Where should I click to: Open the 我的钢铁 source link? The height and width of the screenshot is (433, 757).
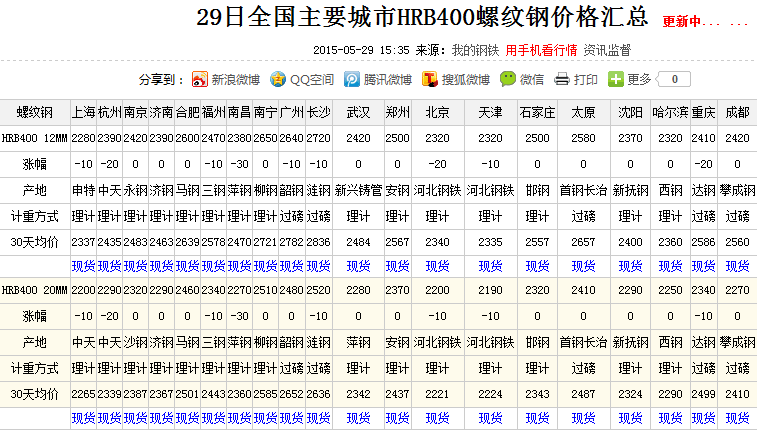475,50
